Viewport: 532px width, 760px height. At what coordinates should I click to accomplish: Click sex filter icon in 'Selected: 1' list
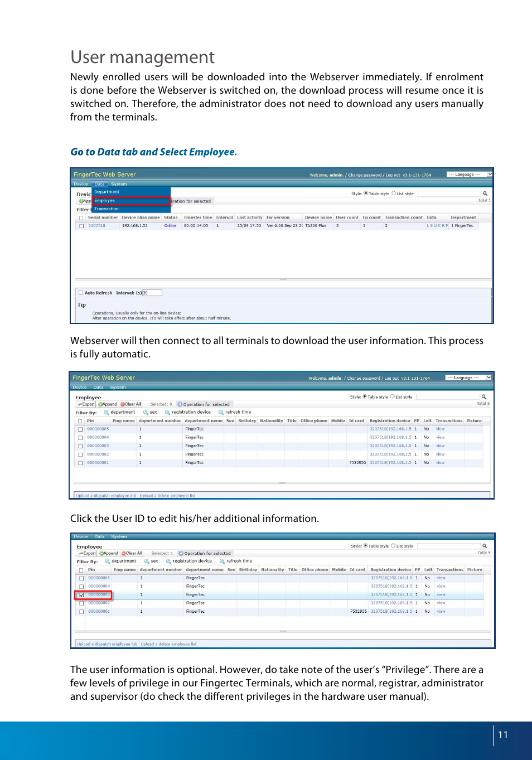pos(147,561)
